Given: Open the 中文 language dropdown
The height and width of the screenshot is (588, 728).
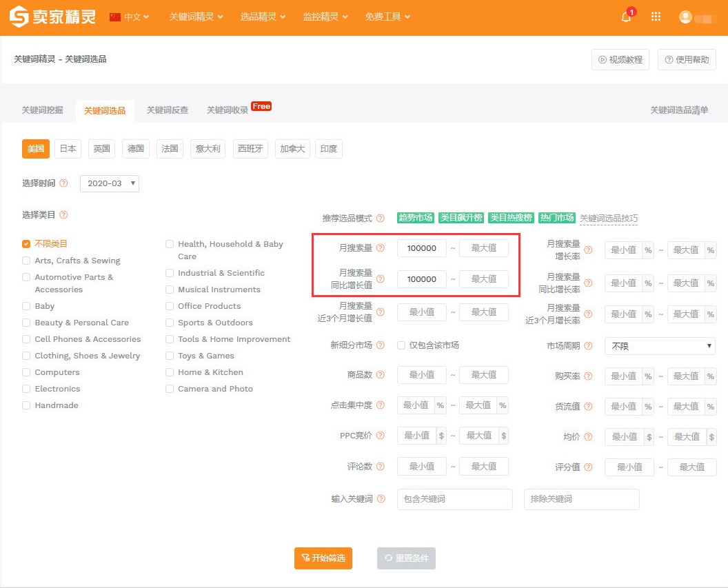Looking at the screenshot, I should 130,17.
